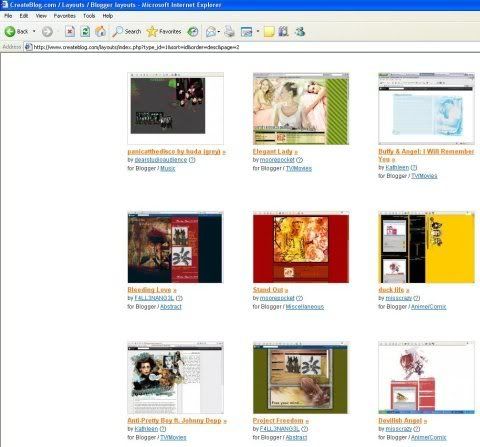Refresh the page with green arrows icon
480x447 pixels.
coord(85,32)
